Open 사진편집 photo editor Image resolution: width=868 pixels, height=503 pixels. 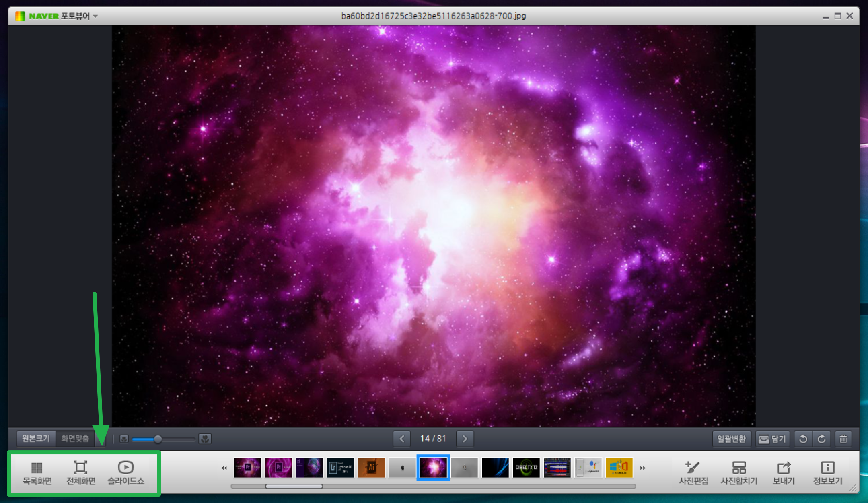pyautogui.click(x=693, y=473)
